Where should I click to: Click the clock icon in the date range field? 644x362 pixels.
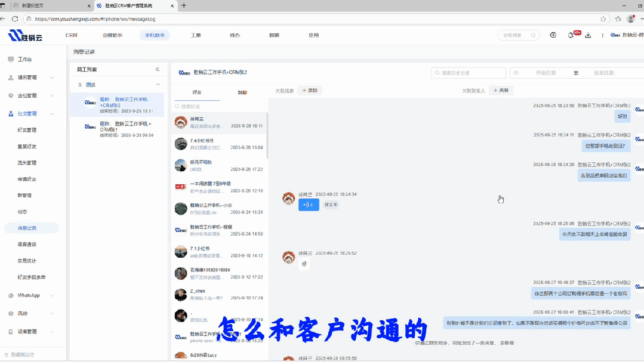pyautogui.click(x=516, y=73)
